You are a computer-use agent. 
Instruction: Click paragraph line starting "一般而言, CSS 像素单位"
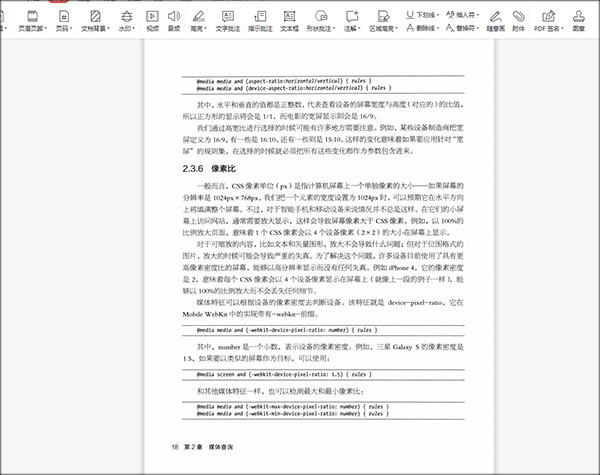330,186
